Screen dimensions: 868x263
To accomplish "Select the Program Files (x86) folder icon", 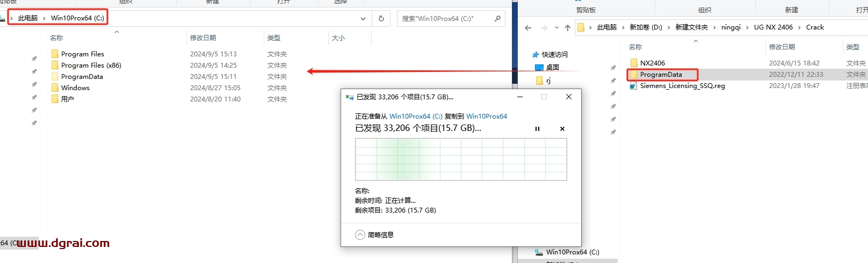I will 55,65.
